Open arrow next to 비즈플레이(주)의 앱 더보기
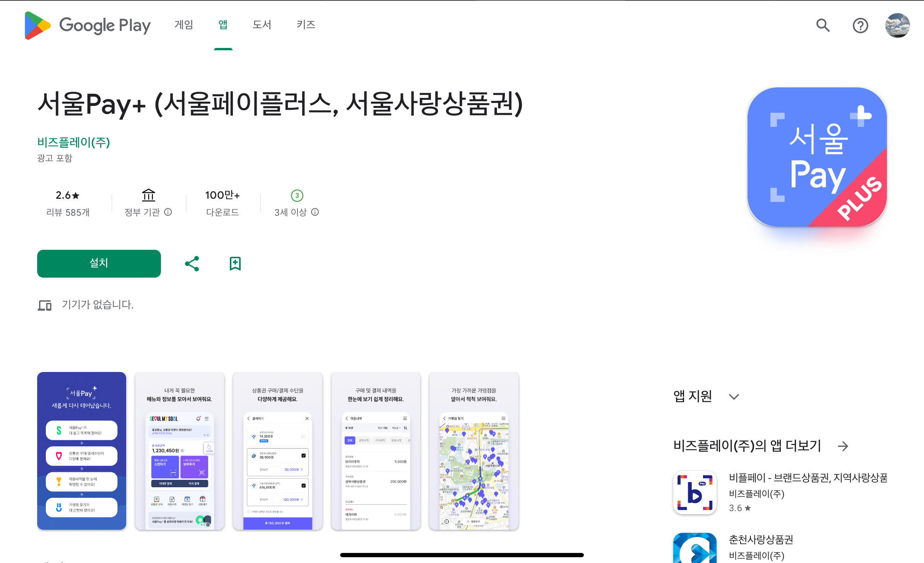924x563 pixels. (x=843, y=446)
